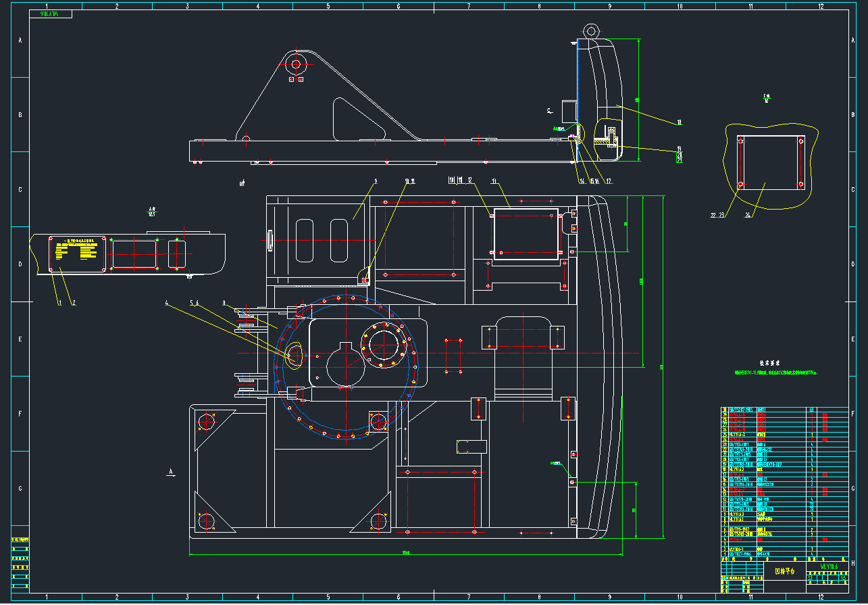Pick balloon callout number 9 above the plan view
Image resolution: width=868 pixels, height=605 pixels.
376,181
